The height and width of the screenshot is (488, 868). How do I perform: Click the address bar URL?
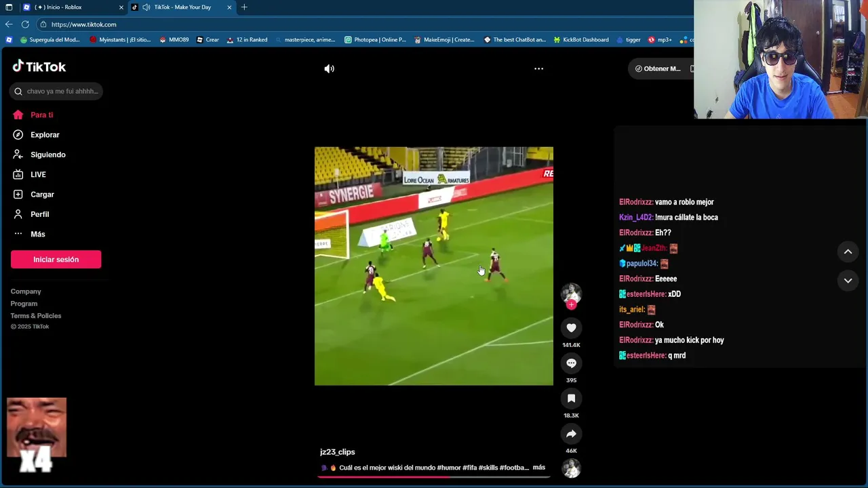pos(83,24)
